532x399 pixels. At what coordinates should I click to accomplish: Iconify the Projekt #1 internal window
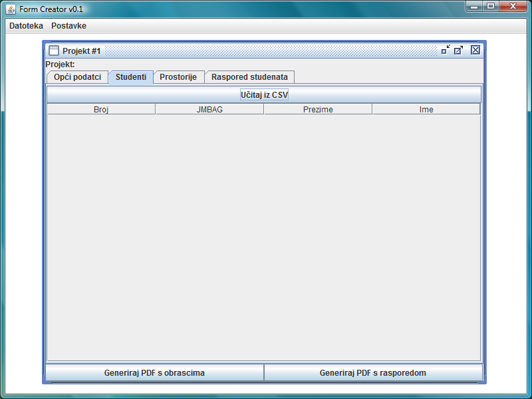pyautogui.click(x=446, y=50)
